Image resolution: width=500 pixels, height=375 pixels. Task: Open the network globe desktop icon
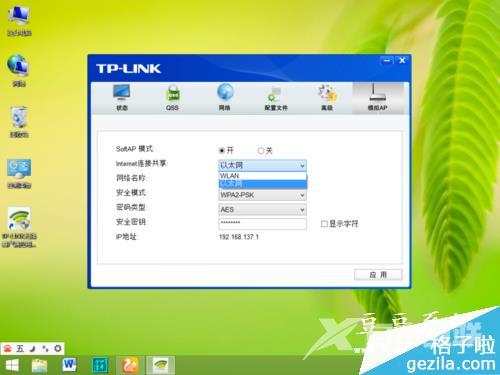[19, 70]
